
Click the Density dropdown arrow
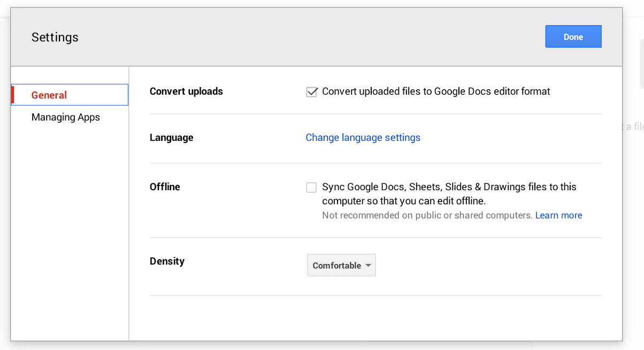tap(368, 266)
